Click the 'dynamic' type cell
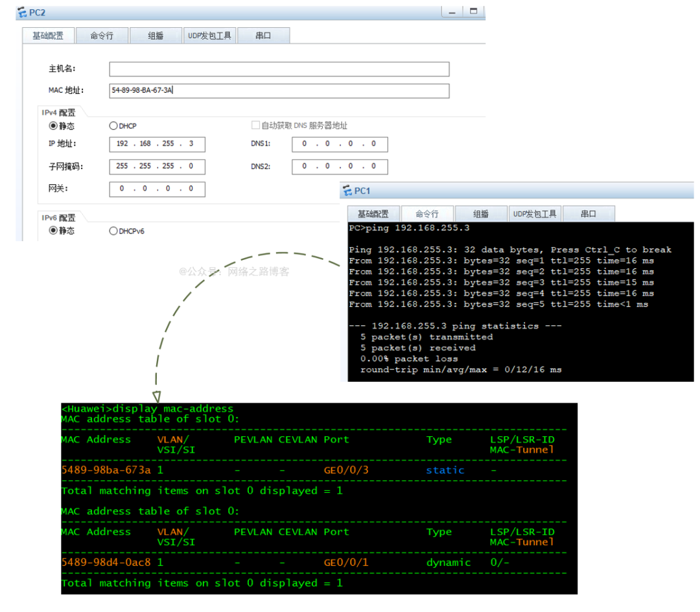The width and height of the screenshot is (700, 612). 449,563
